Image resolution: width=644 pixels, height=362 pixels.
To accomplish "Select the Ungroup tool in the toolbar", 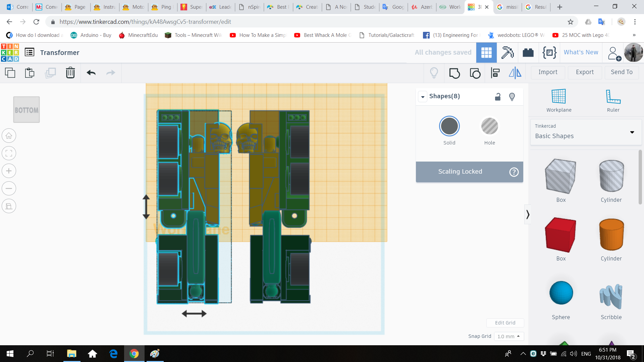I will click(475, 73).
